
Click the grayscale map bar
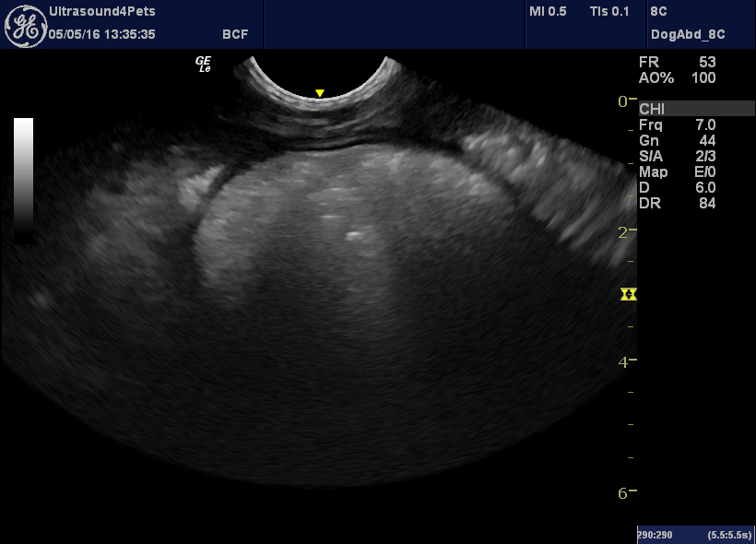coord(23,181)
